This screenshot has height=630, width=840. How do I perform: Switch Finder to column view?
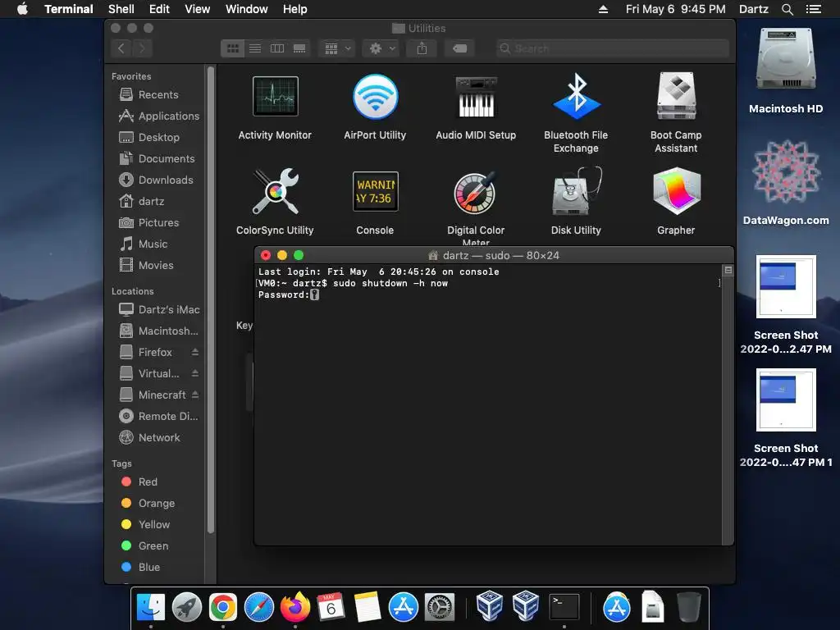coord(277,48)
